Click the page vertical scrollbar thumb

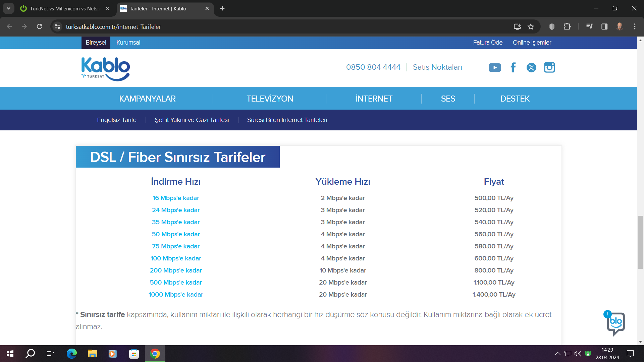640,242
